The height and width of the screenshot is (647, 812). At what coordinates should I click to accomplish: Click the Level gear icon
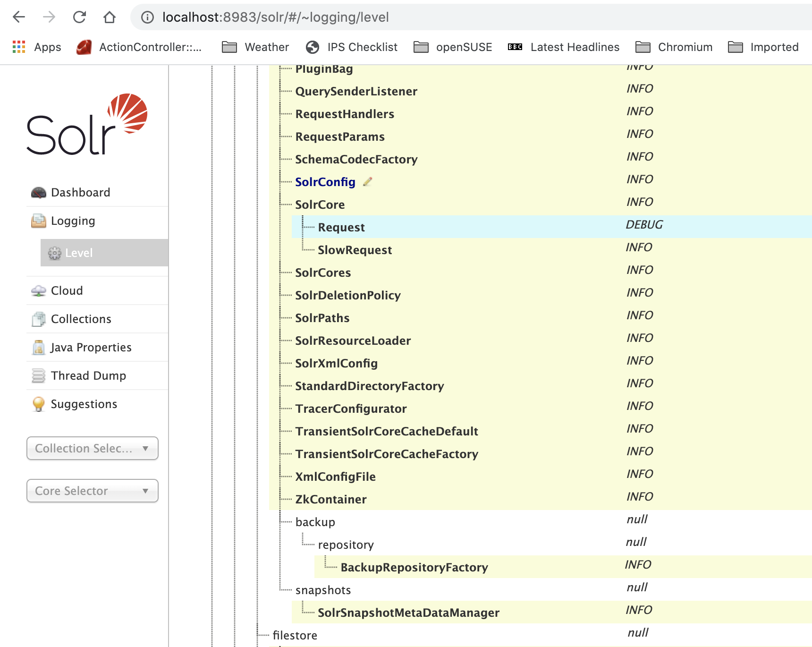pos(55,253)
